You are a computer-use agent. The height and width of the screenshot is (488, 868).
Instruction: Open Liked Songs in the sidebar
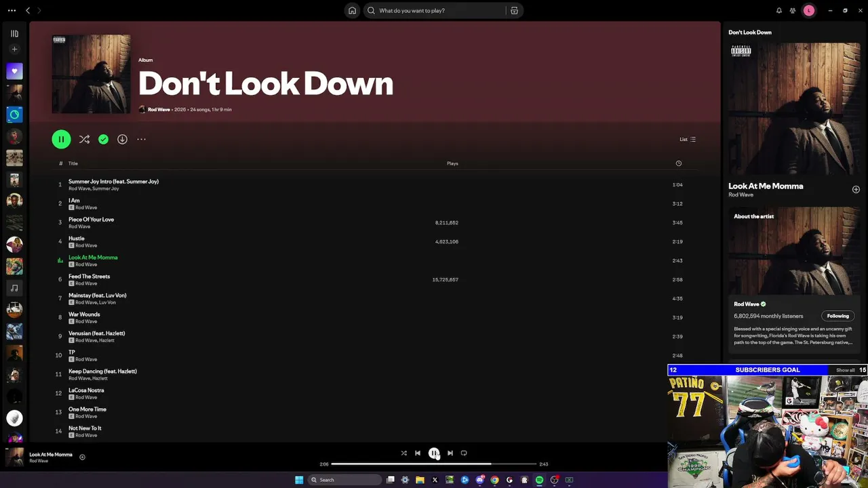pyautogui.click(x=14, y=71)
